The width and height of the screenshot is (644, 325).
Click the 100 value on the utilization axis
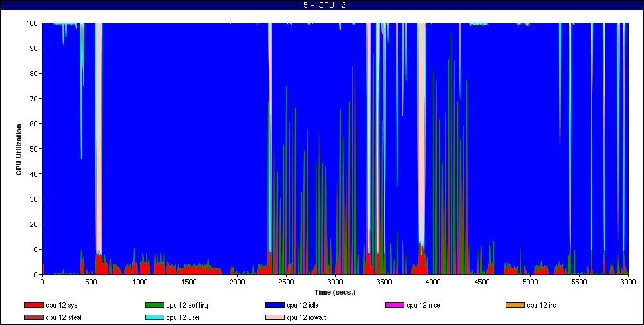pyautogui.click(x=33, y=23)
